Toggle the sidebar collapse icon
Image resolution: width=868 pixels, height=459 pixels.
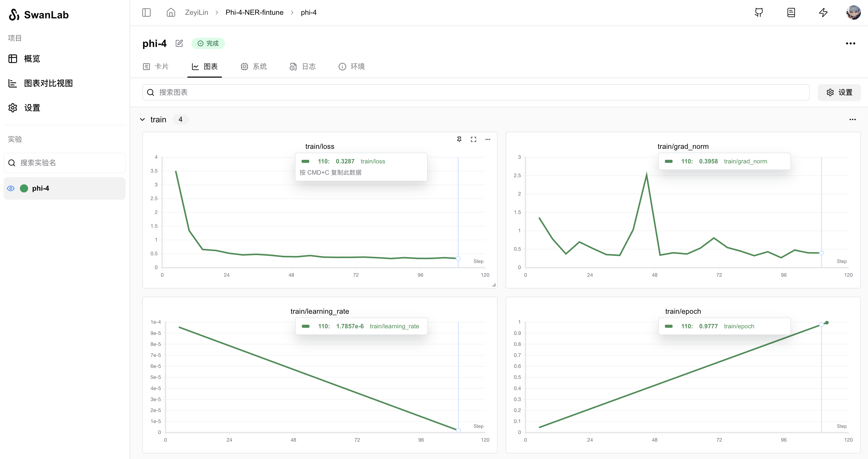(146, 13)
